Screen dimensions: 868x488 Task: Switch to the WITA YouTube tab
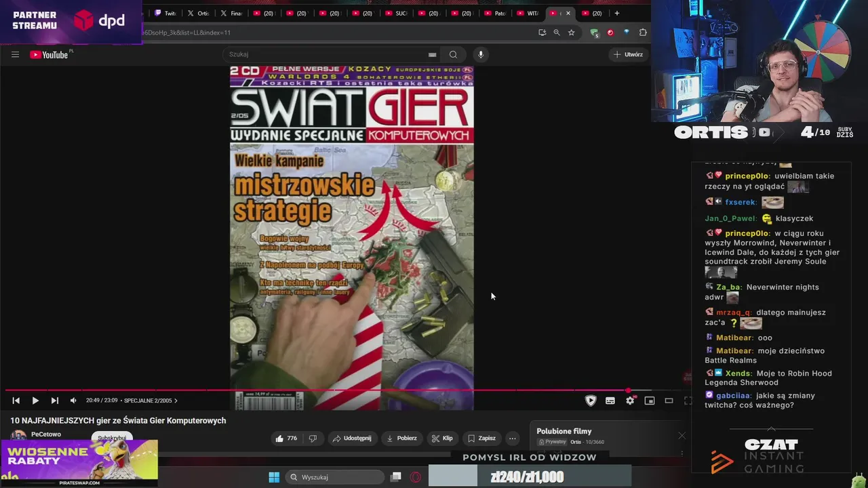[x=528, y=14]
